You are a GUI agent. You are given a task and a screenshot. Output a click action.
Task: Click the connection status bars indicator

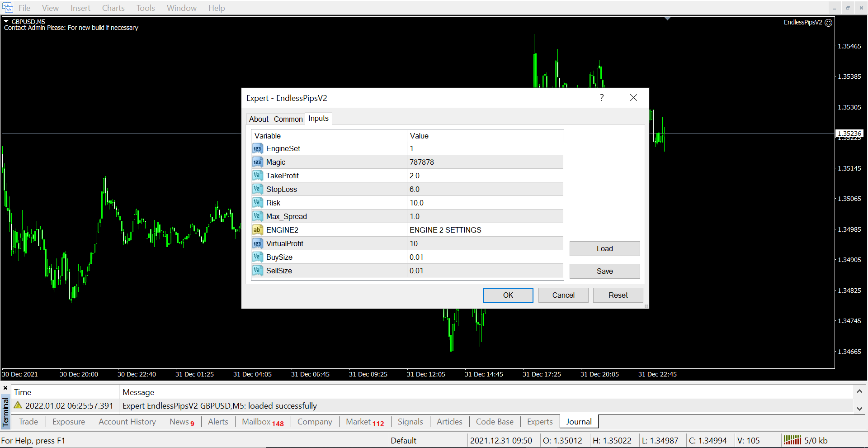[792, 440]
